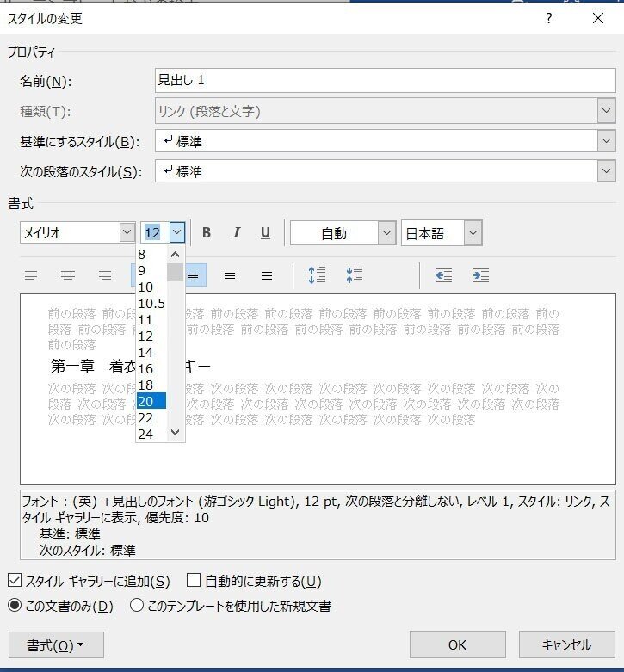624x672 pixels.
Task: Open 基準にするスタイル dropdown
Action: click(607, 140)
